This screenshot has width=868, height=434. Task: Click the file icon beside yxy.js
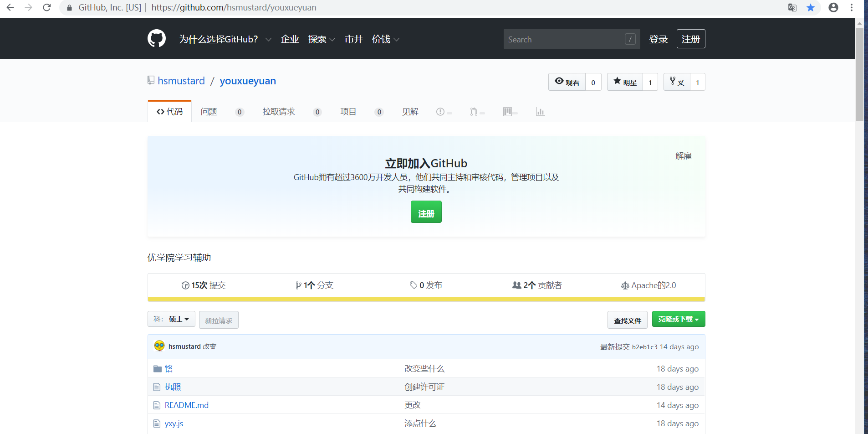click(157, 424)
